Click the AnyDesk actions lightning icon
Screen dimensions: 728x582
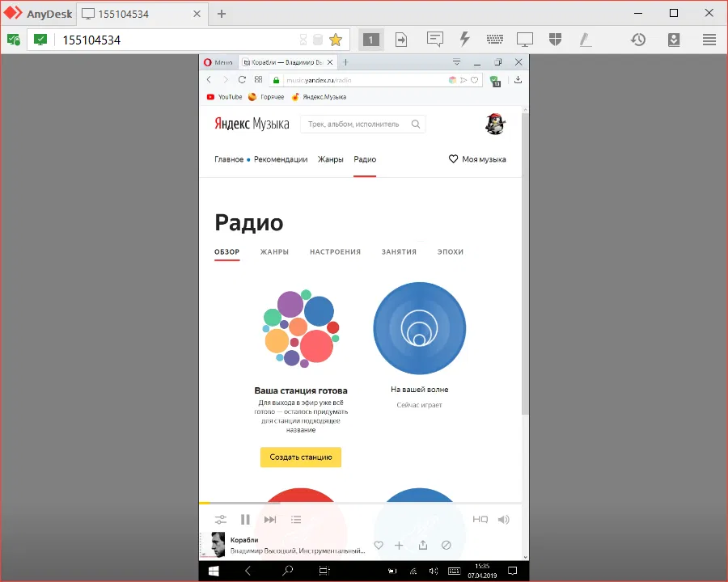[465, 40]
